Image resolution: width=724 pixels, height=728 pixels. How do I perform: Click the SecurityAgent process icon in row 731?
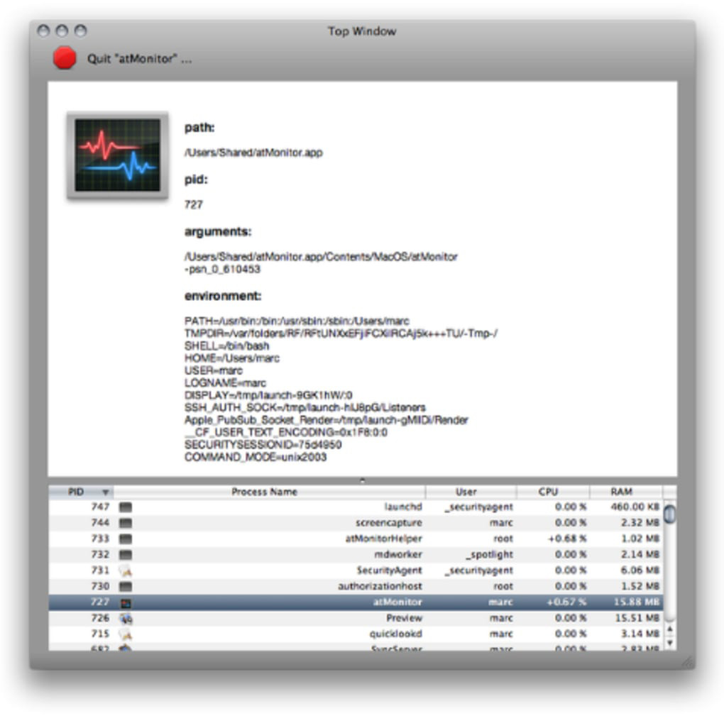[126, 570]
